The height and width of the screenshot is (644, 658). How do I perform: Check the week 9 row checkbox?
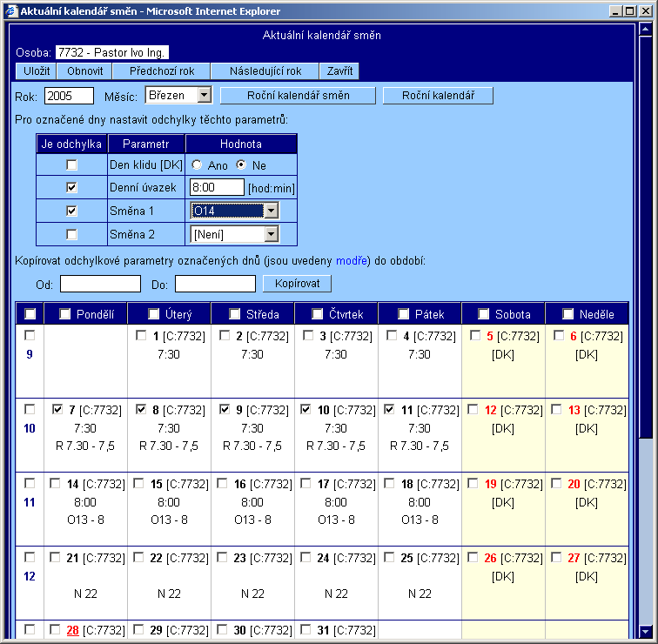(x=30, y=335)
